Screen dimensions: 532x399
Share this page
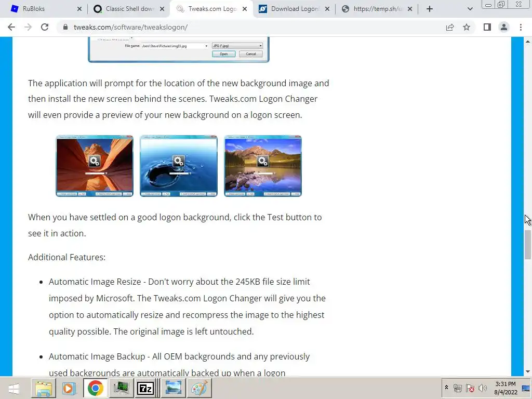pos(450,27)
